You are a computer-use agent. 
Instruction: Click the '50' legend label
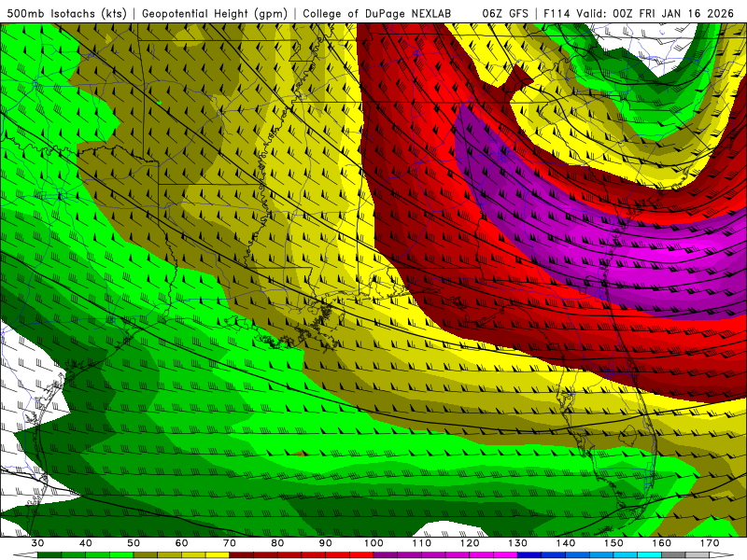coord(134,543)
